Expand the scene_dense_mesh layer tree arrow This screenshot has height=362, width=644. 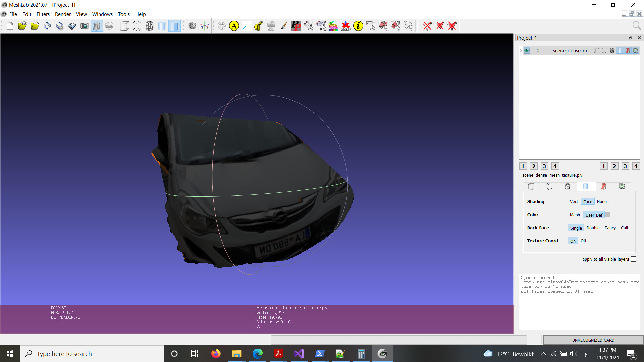(x=521, y=51)
